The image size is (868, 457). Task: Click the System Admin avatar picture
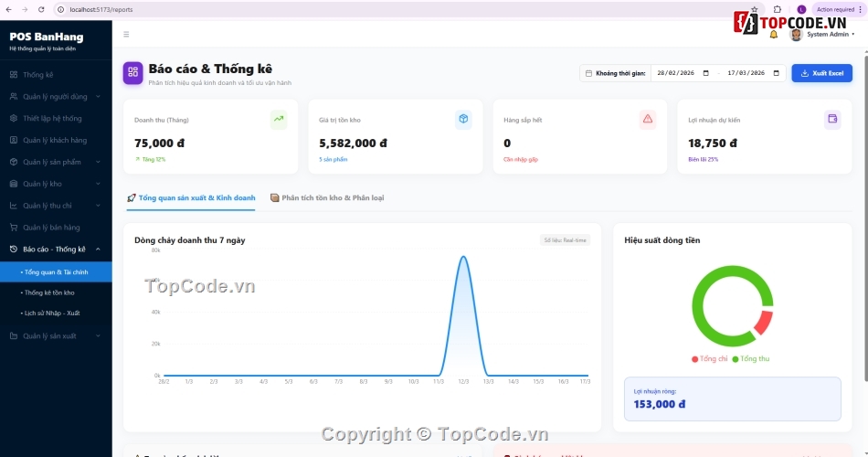pos(796,35)
